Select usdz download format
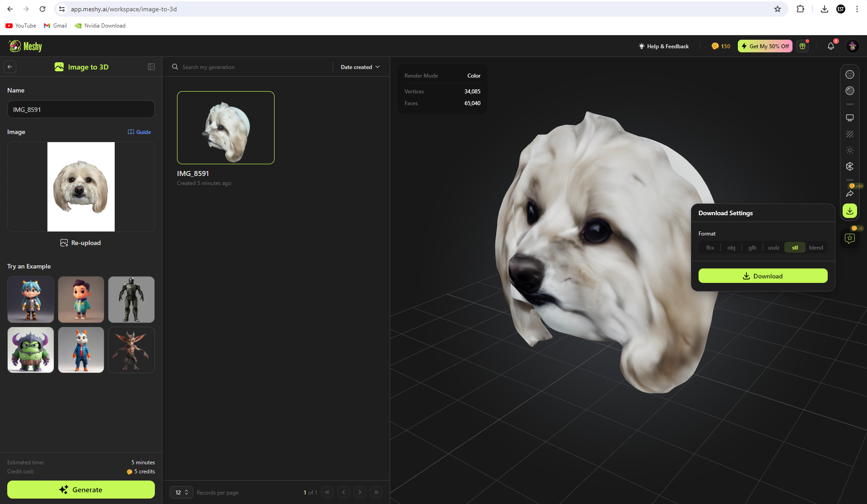867x504 pixels. point(774,247)
